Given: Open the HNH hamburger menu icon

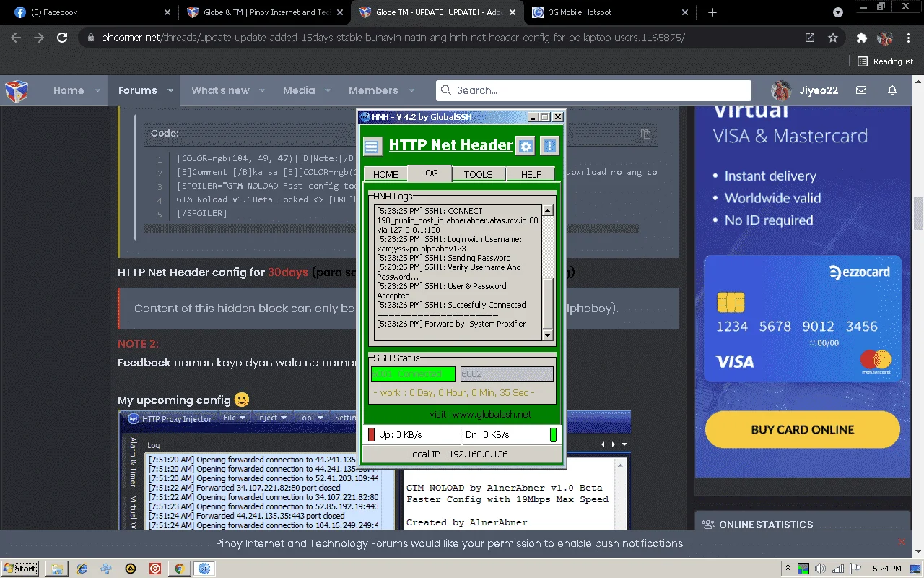Looking at the screenshot, I should click(x=372, y=147).
